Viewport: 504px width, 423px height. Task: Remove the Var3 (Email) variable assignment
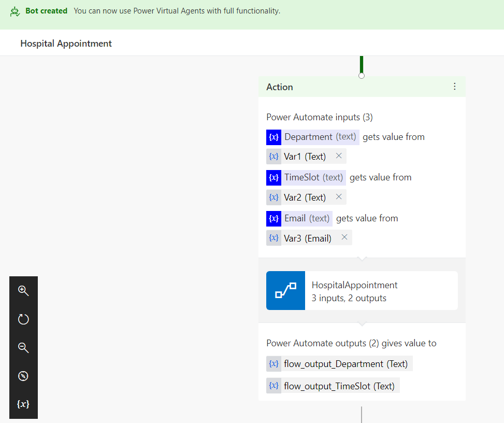pos(344,237)
